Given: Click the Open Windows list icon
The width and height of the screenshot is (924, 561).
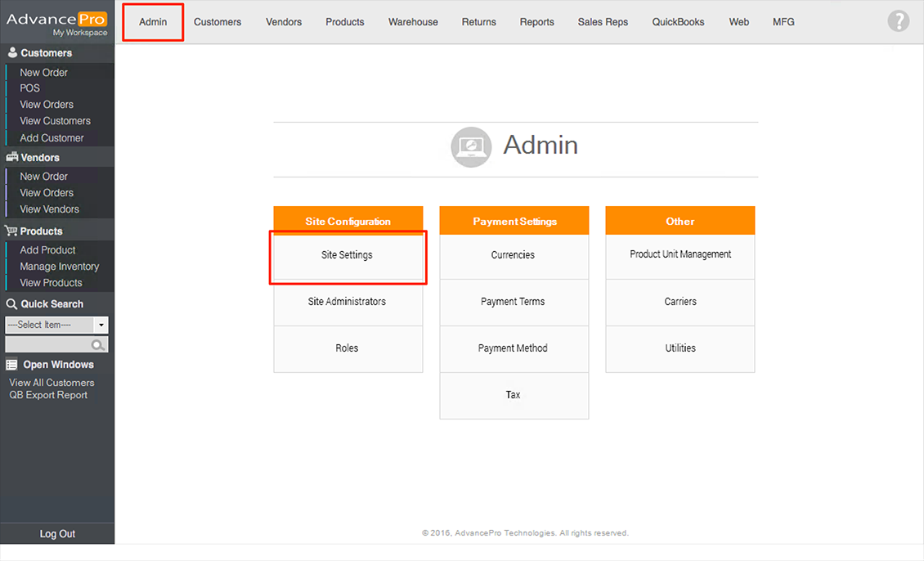Looking at the screenshot, I should coord(12,365).
